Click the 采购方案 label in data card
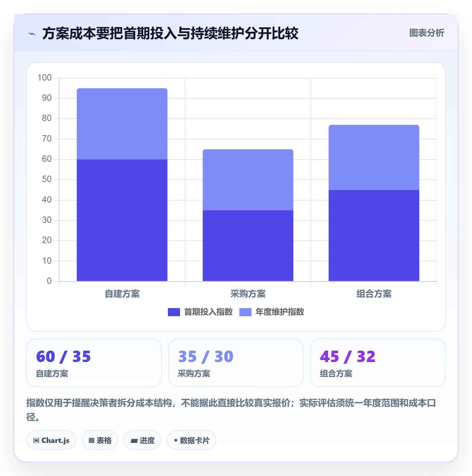Screen dimensions: 472x476 coord(194,374)
